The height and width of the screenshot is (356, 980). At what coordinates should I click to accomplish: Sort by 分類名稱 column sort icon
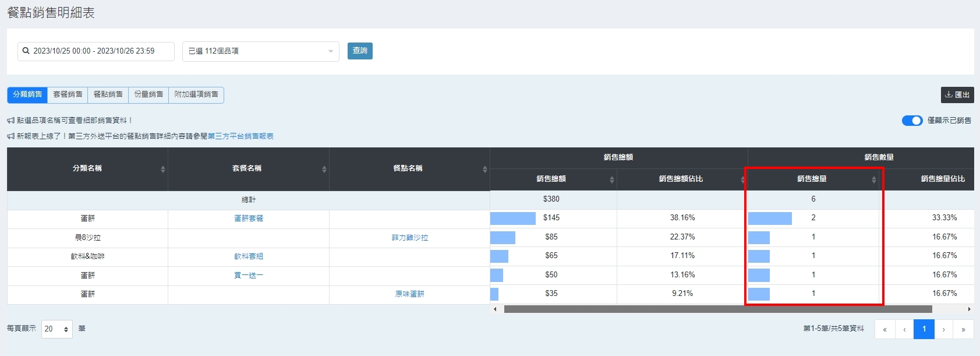(163, 169)
